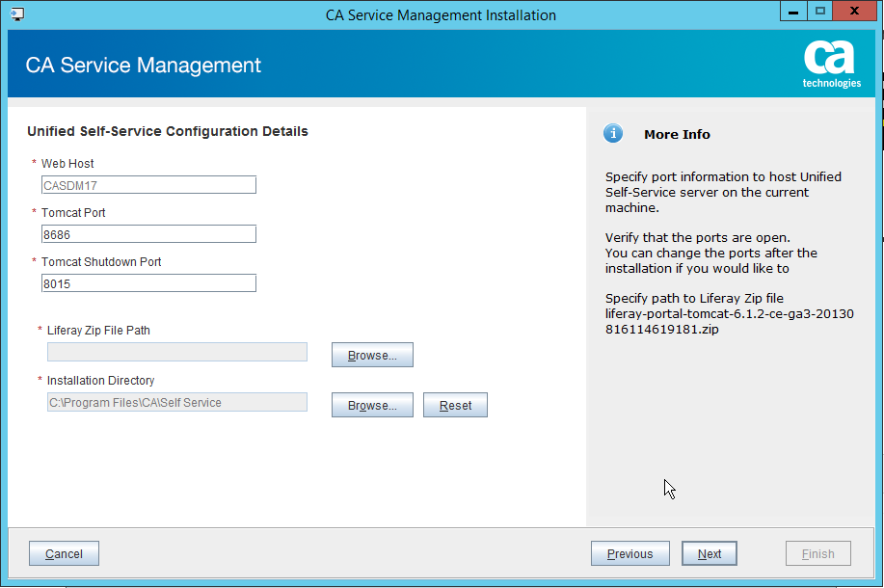Image resolution: width=884 pixels, height=588 pixels.
Task: Click the Unified Self-Service Configuration Details heading
Action: point(167,131)
